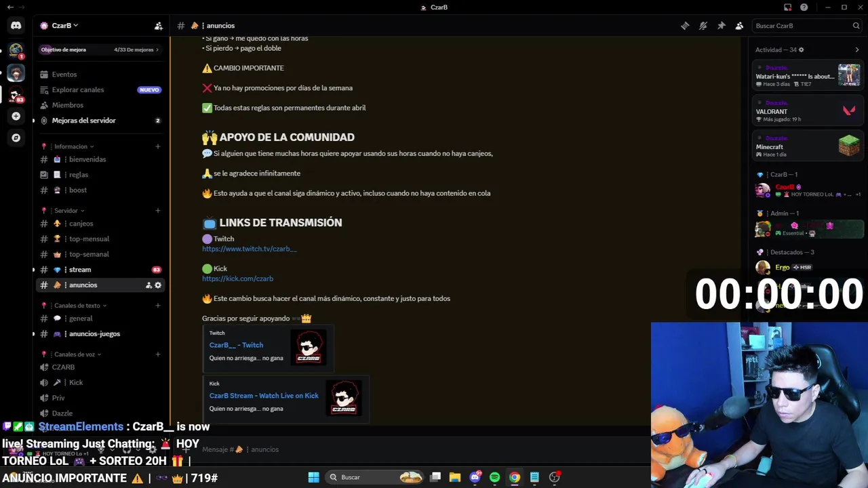Click the edit channel gear on anuncios
This screenshot has width=868, height=488.
point(158,285)
